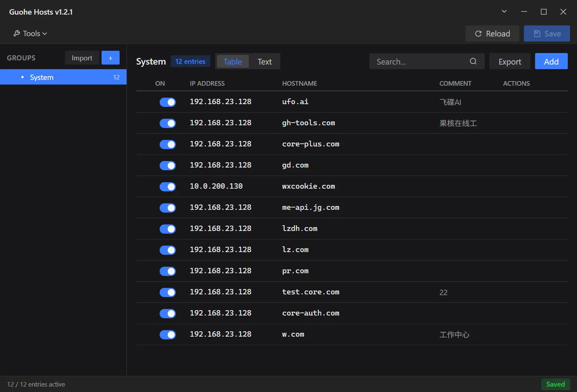Click hostname wxcookie.com
Viewport: 577px width, 392px height.
click(x=309, y=186)
